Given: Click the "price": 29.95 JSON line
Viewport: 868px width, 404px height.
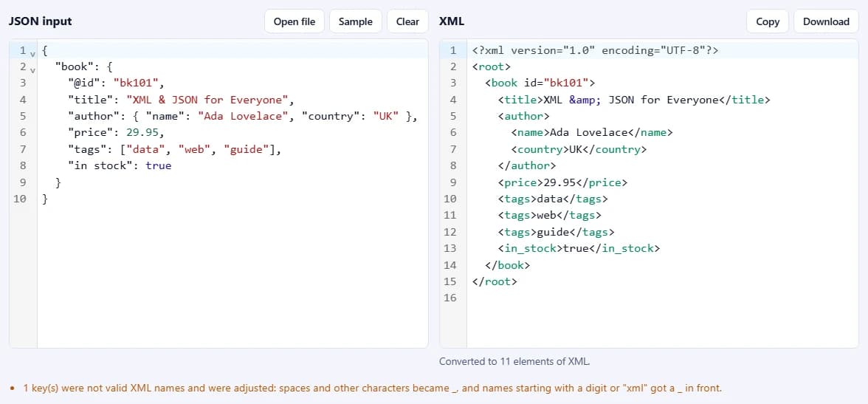Looking at the screenshot, I should (x=117, y=133).
